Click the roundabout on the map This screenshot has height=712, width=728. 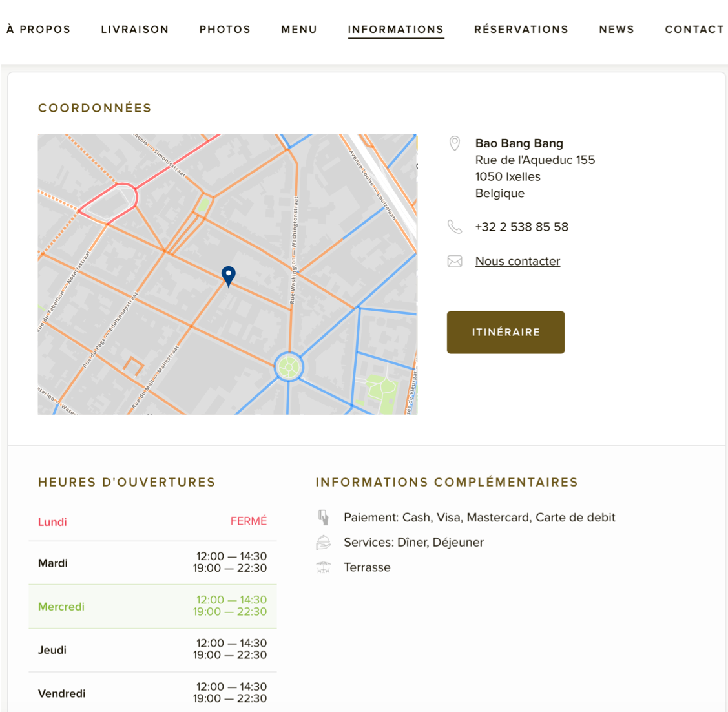(289, 367)
